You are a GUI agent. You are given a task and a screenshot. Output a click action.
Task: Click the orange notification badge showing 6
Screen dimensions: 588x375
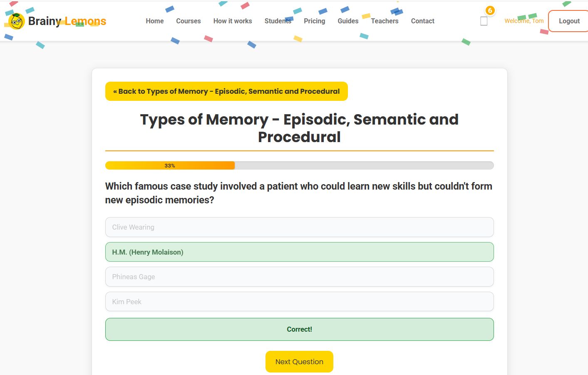[490, 10]
